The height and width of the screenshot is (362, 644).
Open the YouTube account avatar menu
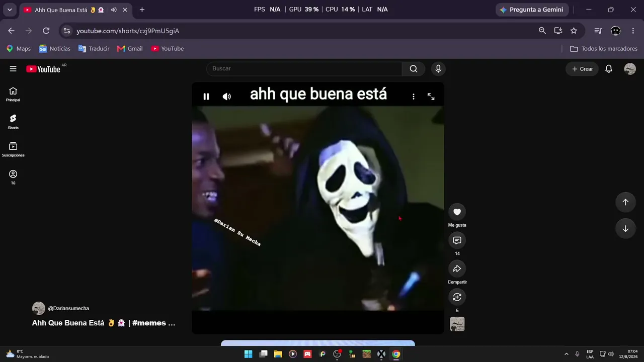coord(630,69)
